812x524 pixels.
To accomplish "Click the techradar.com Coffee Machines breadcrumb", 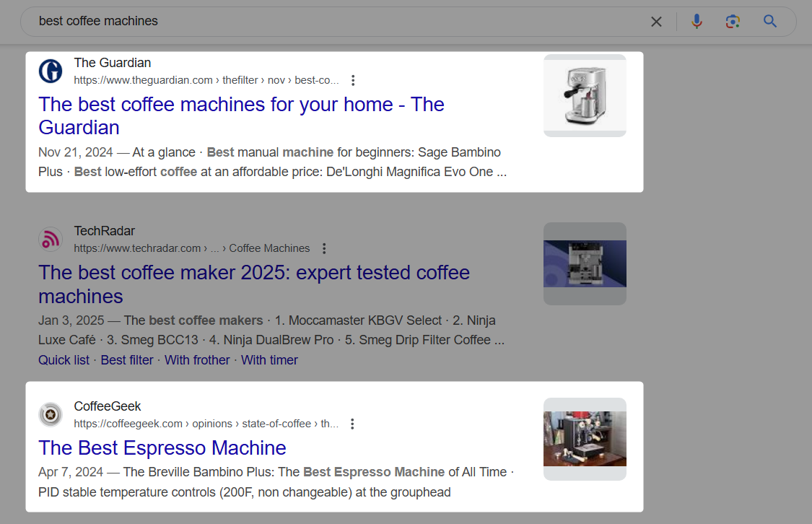I will coord(191,248).
